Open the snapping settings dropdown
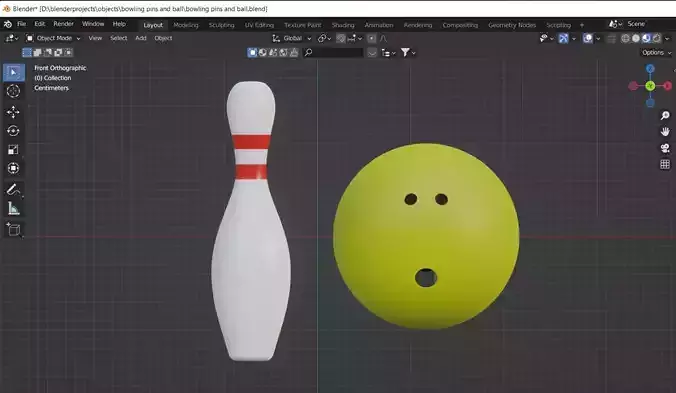 tap(355, 38)
